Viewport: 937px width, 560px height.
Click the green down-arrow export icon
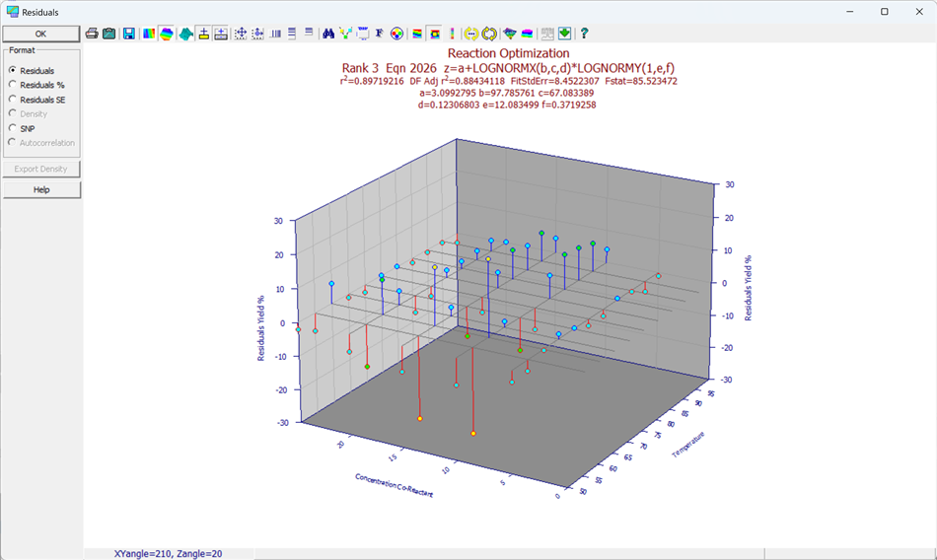(x=564, y=34)
